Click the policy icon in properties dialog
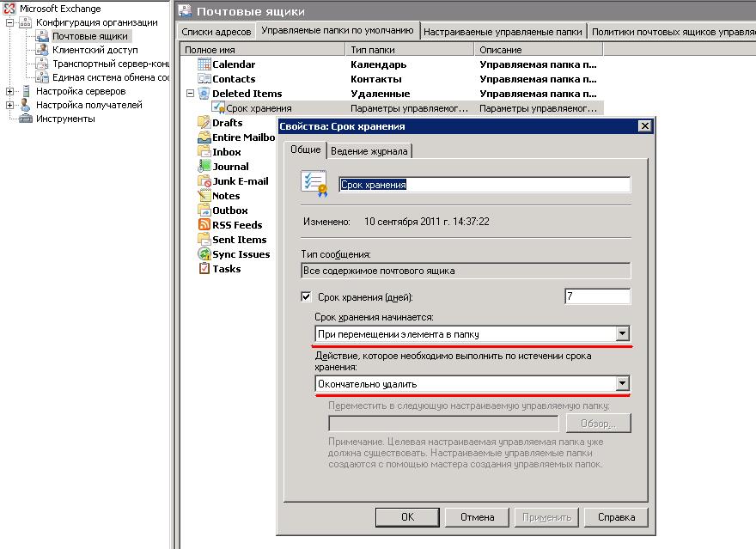This screenshot has height=549, width=756. (x=314, y=184)
